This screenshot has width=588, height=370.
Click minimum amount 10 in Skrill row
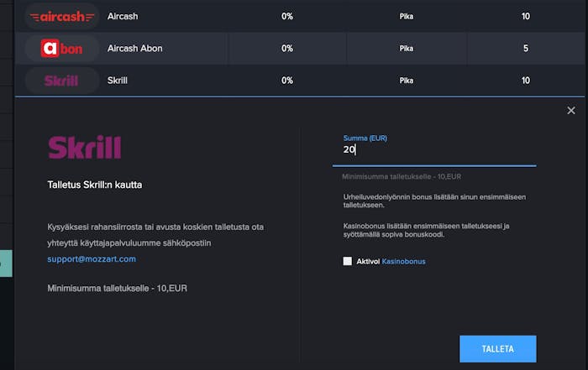pos(525,81)
